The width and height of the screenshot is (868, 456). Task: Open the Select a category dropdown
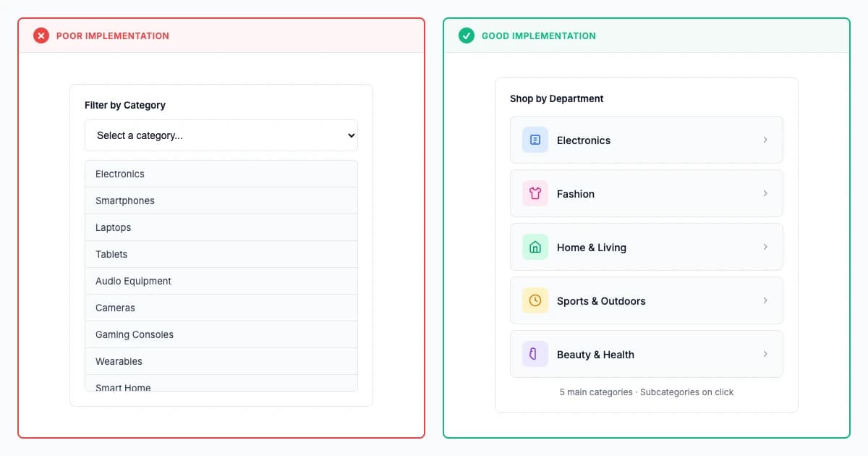coord(221,135)
